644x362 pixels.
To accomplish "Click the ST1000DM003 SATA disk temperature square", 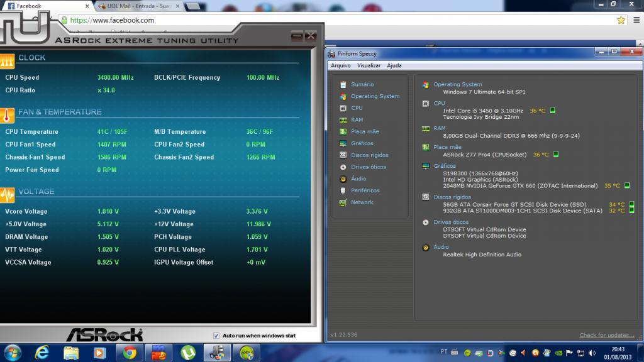I will 631,210.
